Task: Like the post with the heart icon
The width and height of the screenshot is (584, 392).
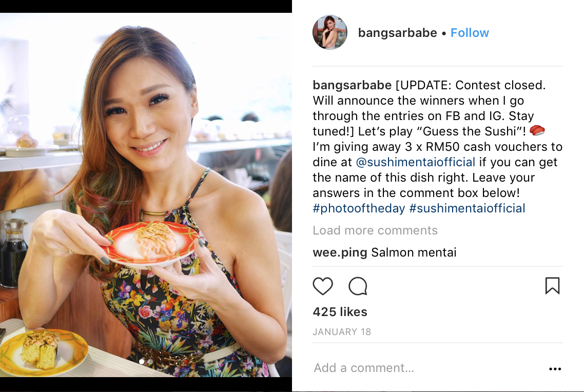Action: 323,286
